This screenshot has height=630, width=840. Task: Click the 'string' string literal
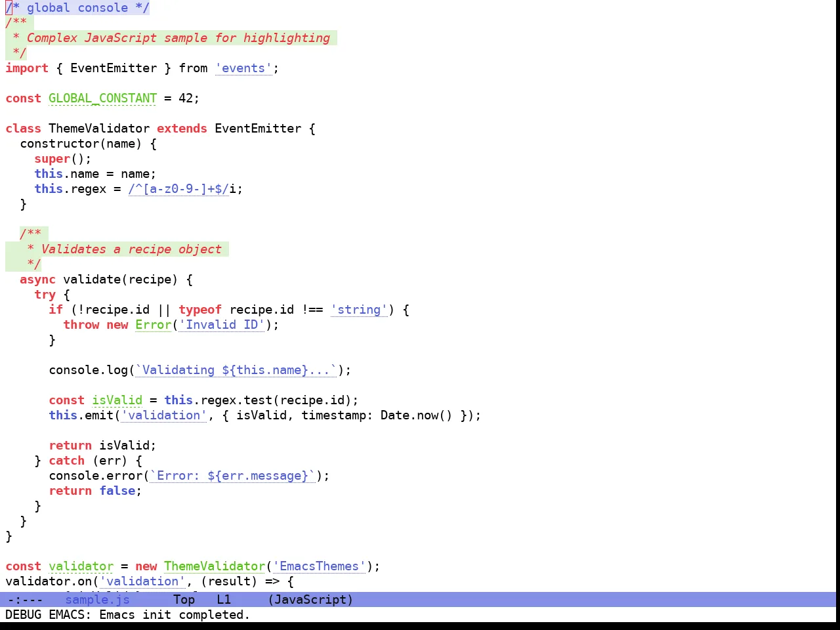point(359,310)
